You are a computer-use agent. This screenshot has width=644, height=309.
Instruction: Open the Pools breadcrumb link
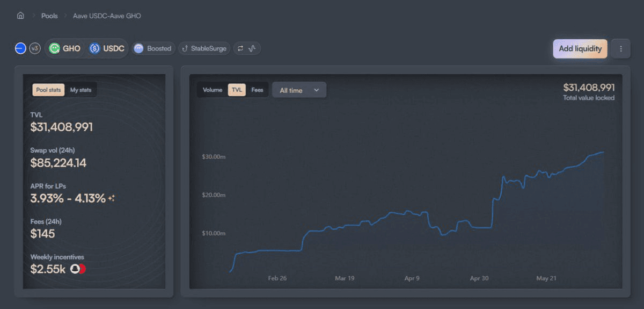pyautogui.click(x=49, y=16)
